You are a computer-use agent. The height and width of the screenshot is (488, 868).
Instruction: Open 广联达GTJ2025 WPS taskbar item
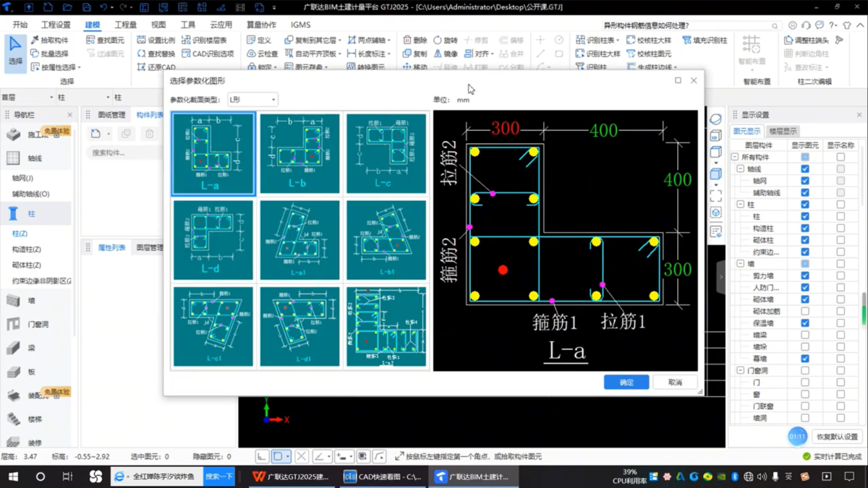291,477
